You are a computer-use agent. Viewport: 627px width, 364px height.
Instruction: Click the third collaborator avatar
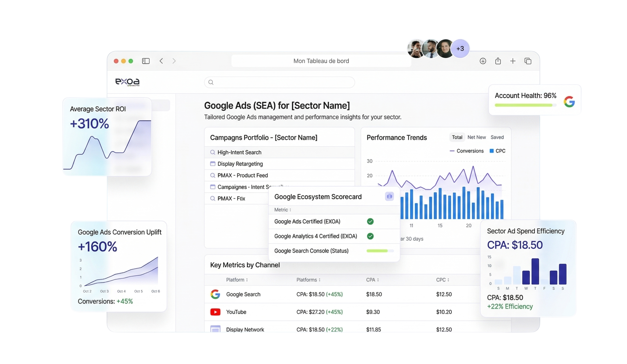445,49
